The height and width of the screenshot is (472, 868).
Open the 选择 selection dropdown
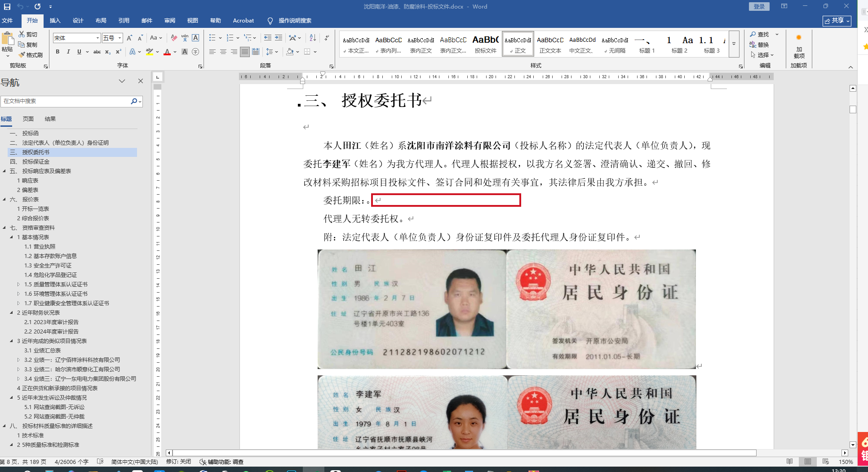[x=762, y=55]
